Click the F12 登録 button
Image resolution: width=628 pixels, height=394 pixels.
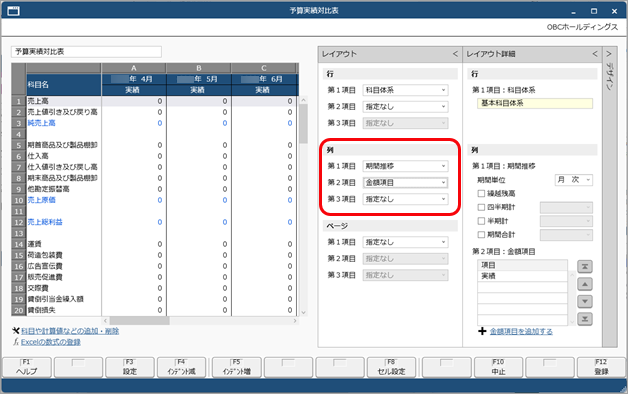601,367
